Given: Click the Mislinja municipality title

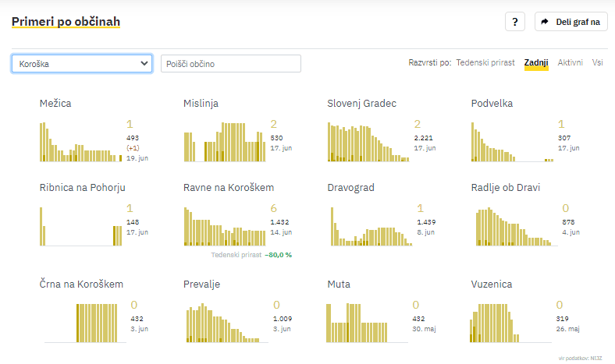Looking at the screenshot, I should point(201,103).
